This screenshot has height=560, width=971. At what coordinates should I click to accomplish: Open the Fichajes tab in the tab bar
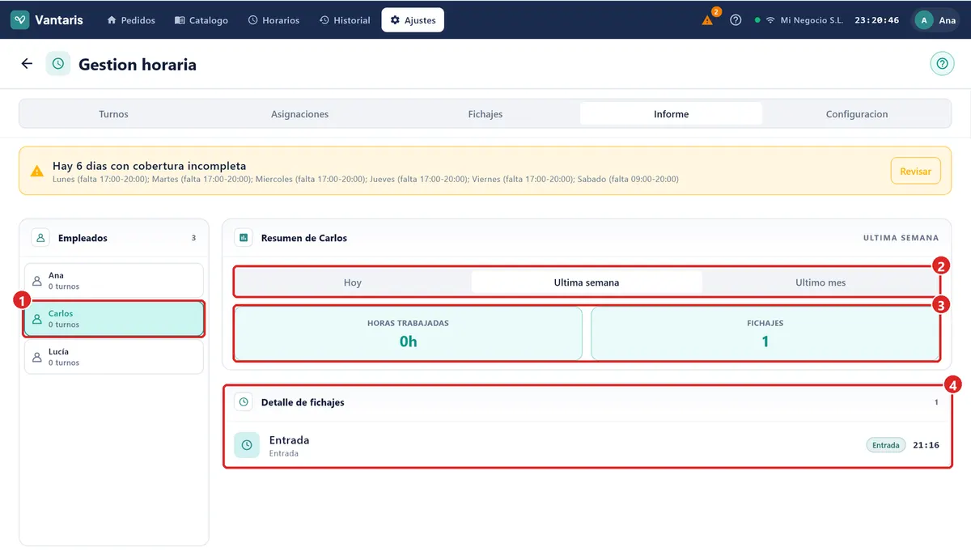pyautogui.click(x=485, y=114)
